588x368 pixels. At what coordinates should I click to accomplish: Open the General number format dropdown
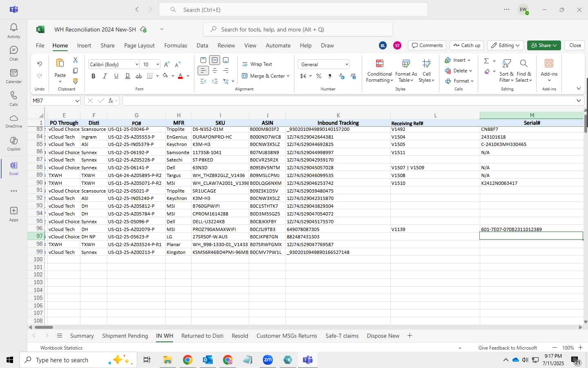[347, 65]
